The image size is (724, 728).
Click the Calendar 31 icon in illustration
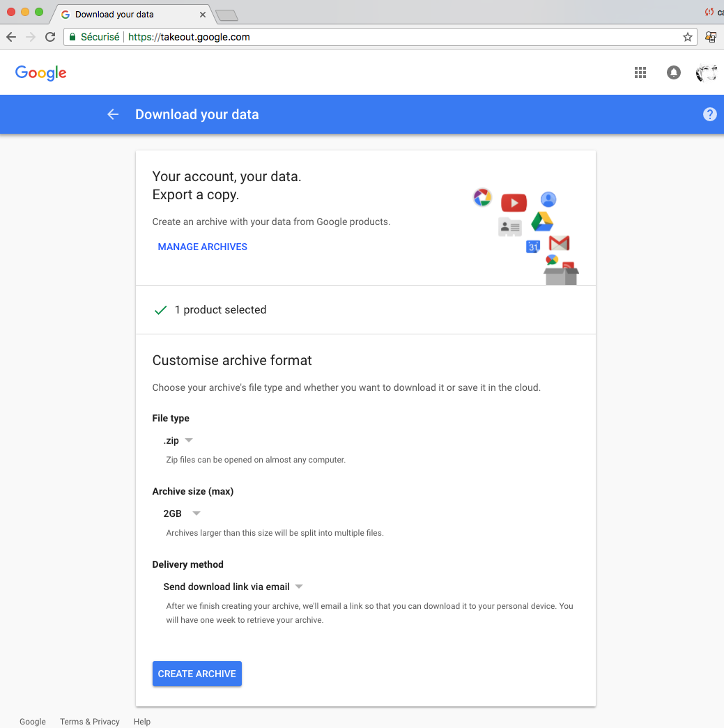(532, 247)
